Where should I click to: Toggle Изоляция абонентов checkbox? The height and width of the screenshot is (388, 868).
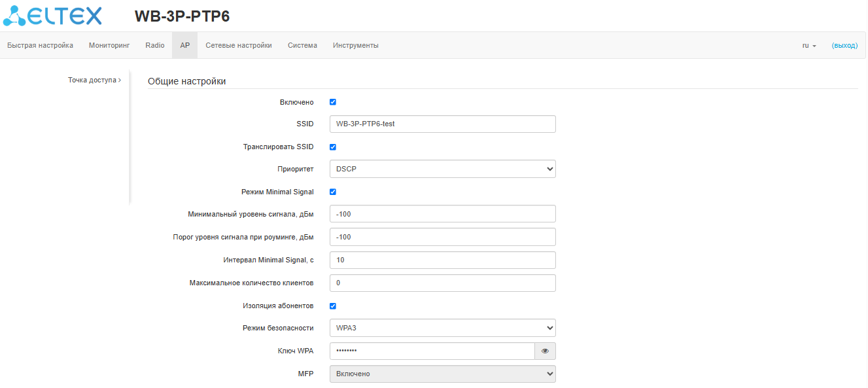(332, 306)
